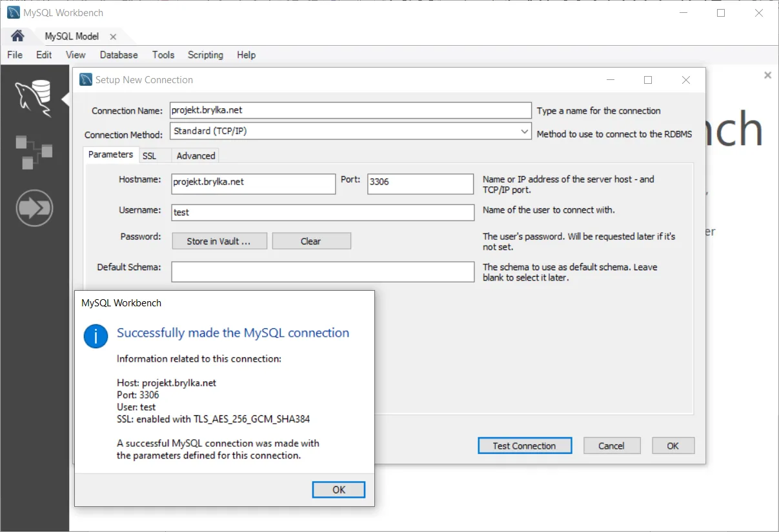This screenshot has height=532, width=779.
Task: Open the Help menu
Action: click(x=246, y=55)
